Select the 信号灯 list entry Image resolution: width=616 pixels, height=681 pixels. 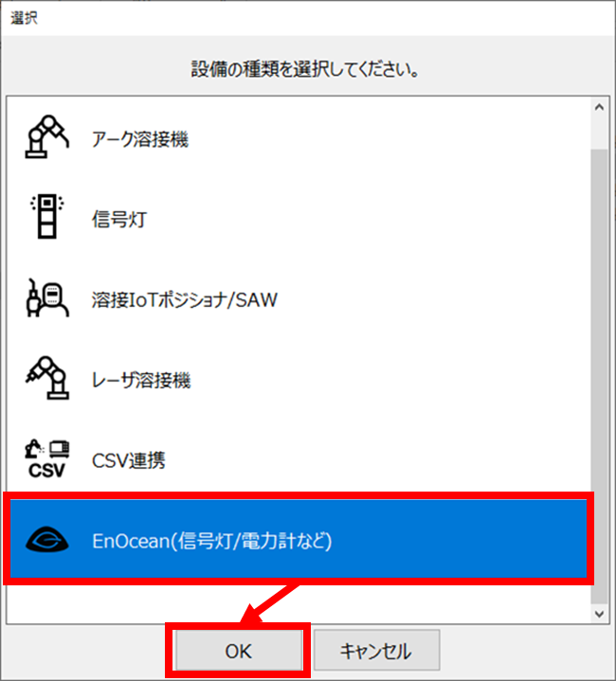pyautogui.click(x=299, y=218)
